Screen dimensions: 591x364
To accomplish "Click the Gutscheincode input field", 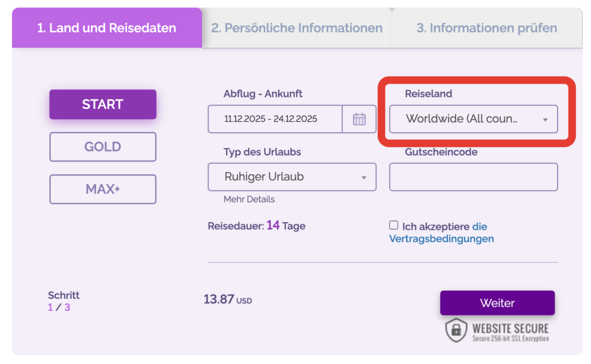I will pyautogui.click(x=473, y=177).
